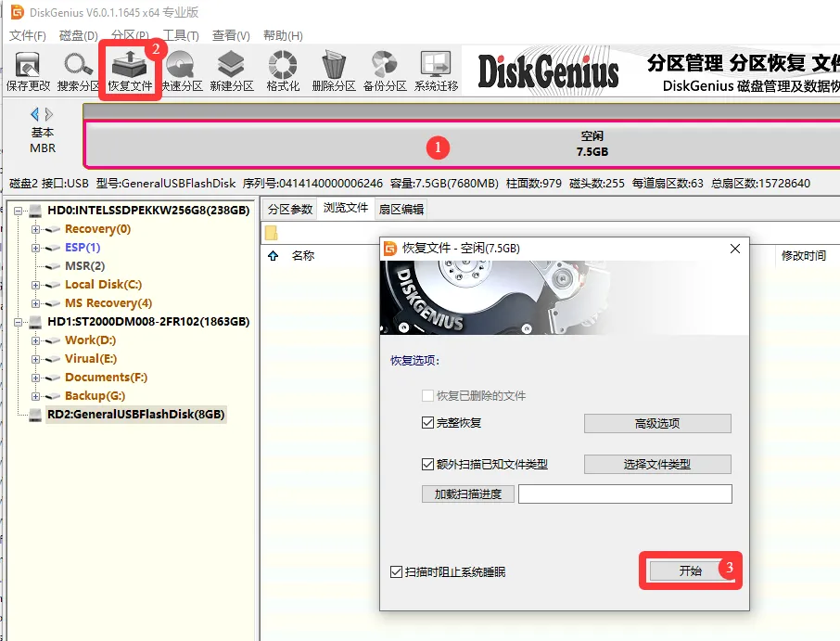Select Backup(G:) tree entry

(x=95, y=397)
